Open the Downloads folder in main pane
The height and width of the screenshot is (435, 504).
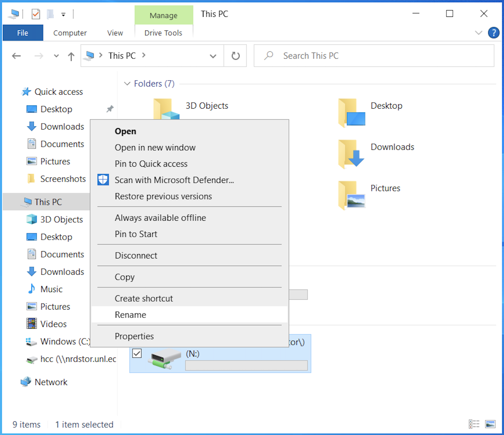352,153
